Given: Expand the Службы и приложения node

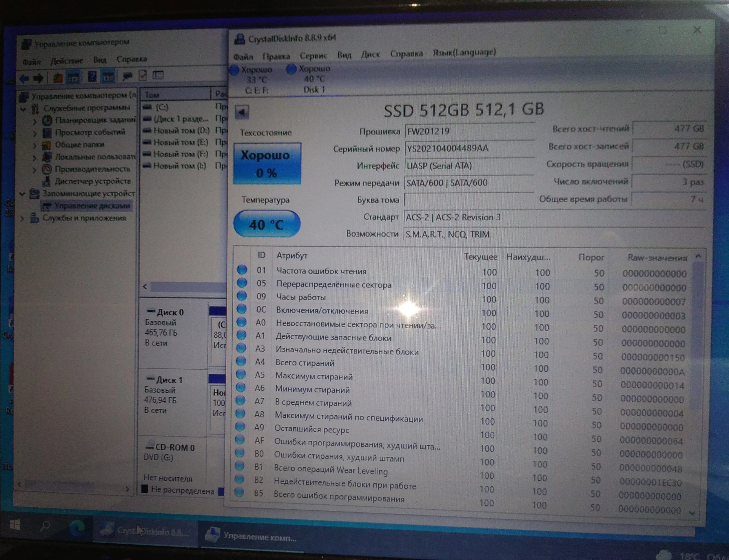Looking at the screenshot, I should pos(22,219).
